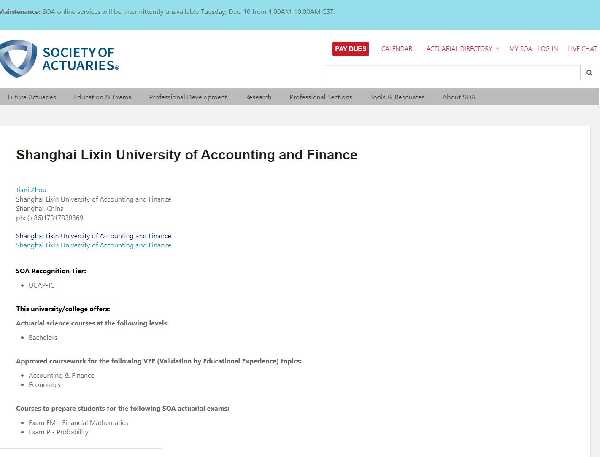Click the Society of Actuaries wordmark text
The height and width of the screenshot is (457, 600).
click(x=80, y=58)
